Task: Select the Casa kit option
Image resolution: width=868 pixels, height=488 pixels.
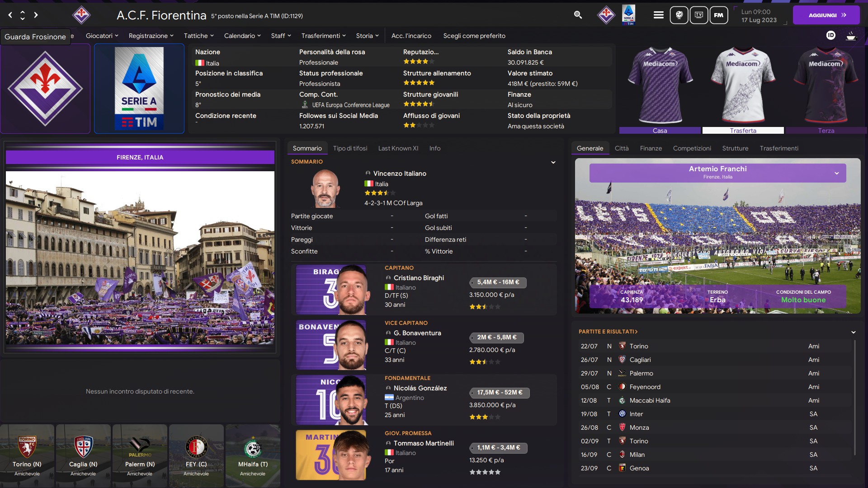Action: (x=660, y=131)
